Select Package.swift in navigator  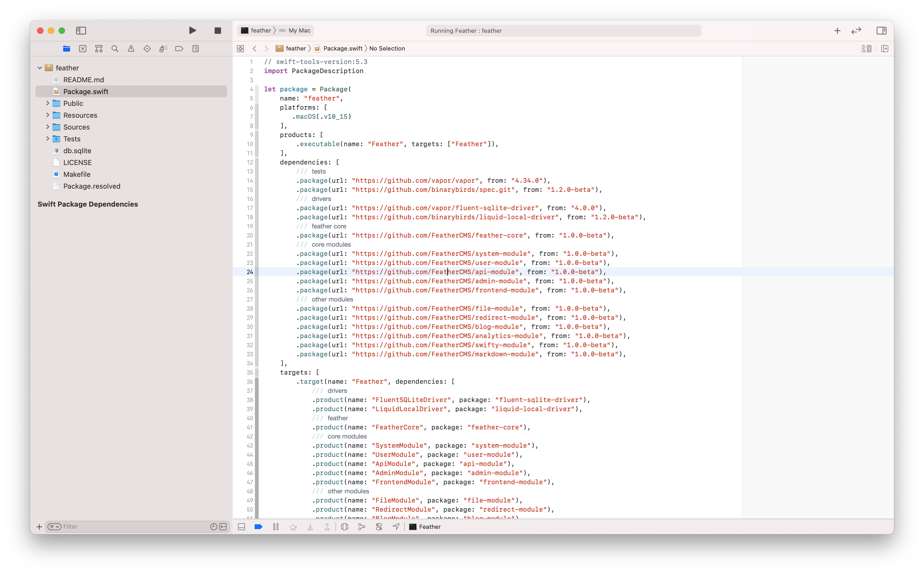pyautogui.click(x=131, y=91)
